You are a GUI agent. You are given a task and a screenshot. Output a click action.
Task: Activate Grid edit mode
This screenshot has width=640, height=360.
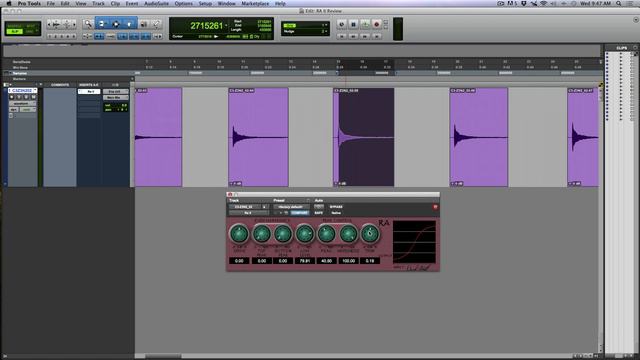click(30, 31)
